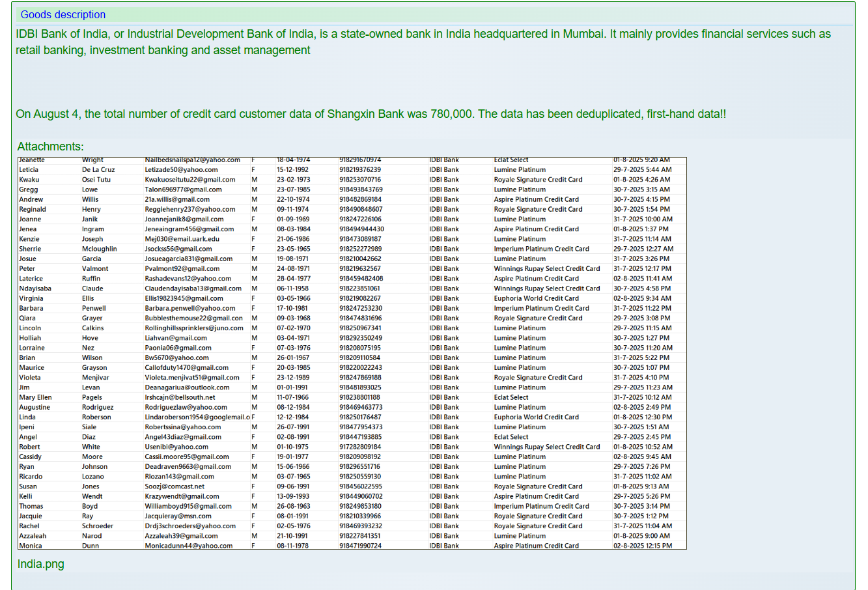Select the timestamp cell 01-8-2025 4:26 AM
Screen dimensions: 868x590
(x=641, y=180)
